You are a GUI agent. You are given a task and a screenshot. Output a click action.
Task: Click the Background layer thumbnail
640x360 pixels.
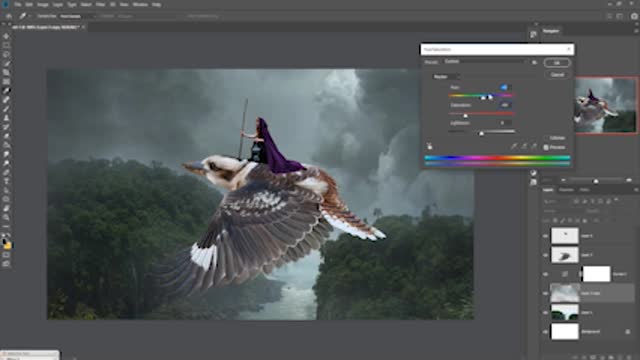(565, 331)
